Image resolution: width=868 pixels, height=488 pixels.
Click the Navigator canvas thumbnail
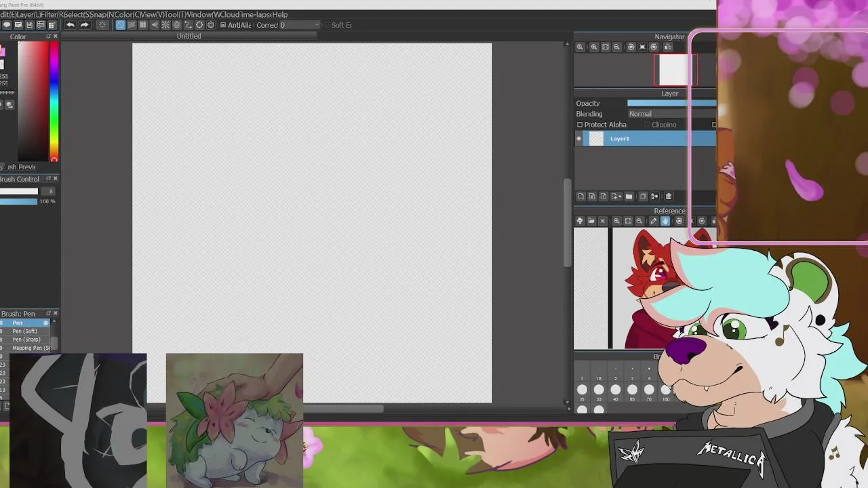[673, 70]
